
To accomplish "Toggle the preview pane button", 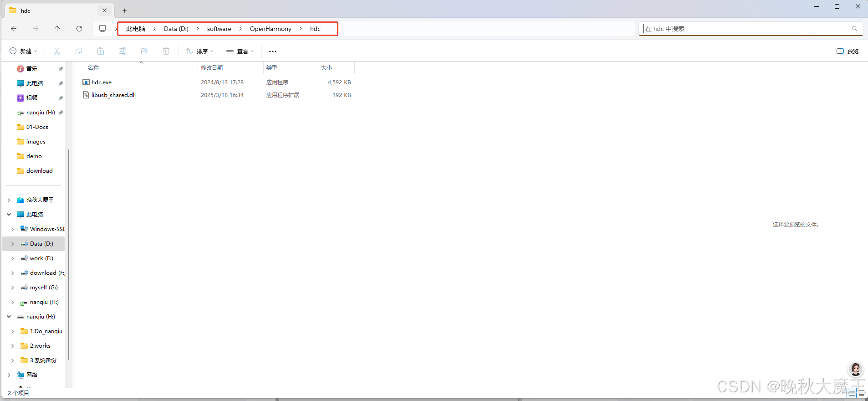I will tap(847, 51).
